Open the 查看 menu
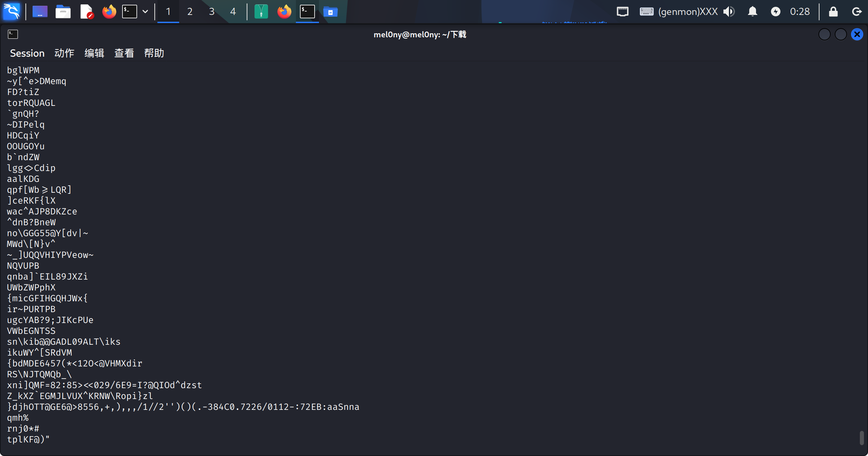The height and width of the screenshot is (456, 868). [124, 53]
